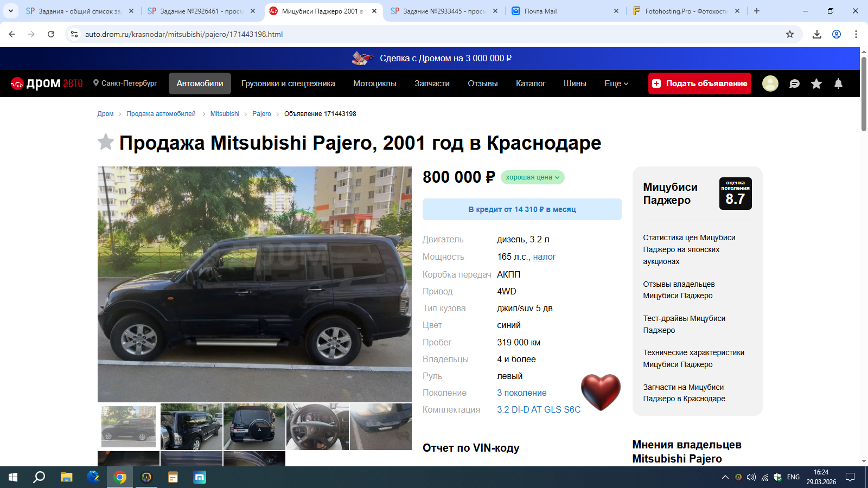Reload the page
Screen dimensions: 868x488
(x=51, y=34)
